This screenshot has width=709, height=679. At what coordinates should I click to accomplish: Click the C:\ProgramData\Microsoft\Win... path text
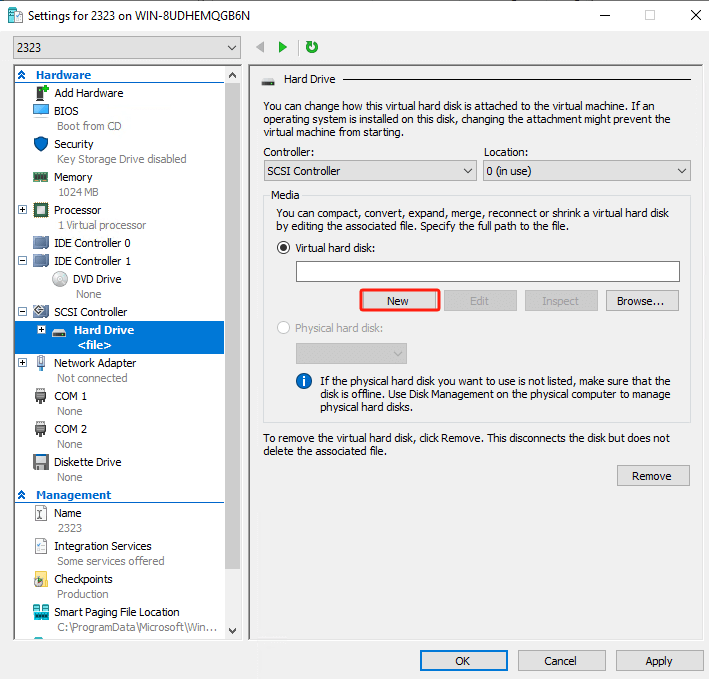(x=137, y=627)
